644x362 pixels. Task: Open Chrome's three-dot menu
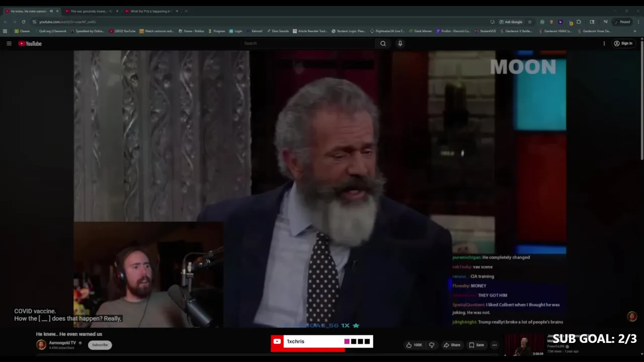coord(638,22)
